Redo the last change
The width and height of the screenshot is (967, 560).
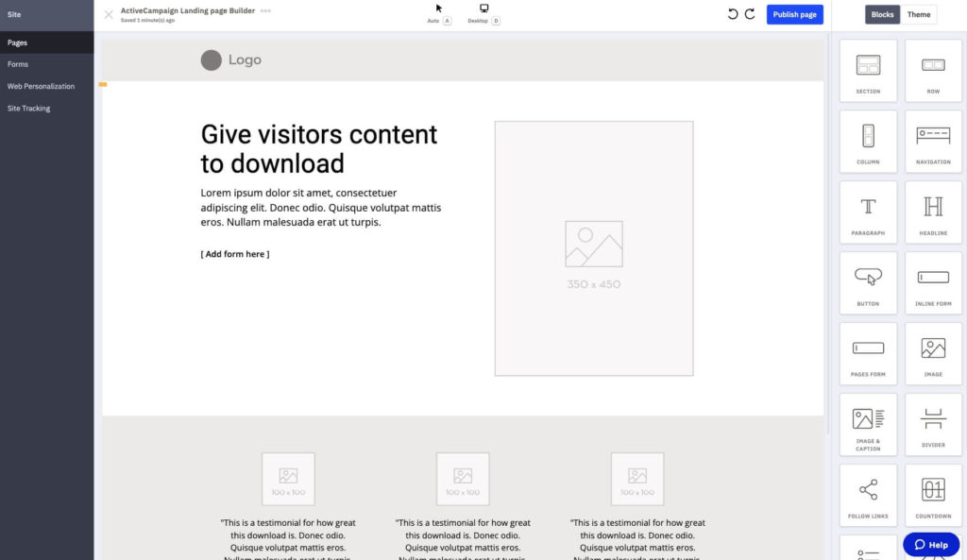[x=750, y=14]
